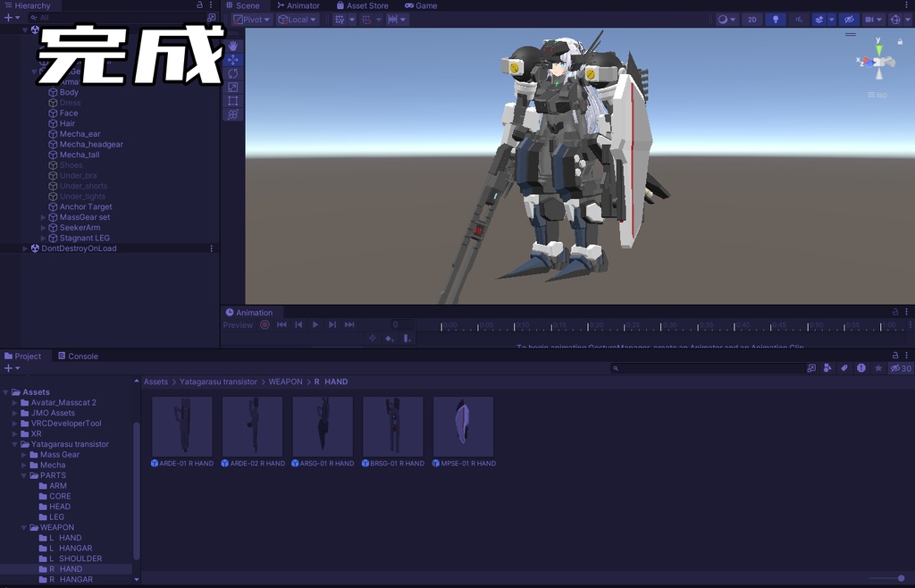The height and width of the screenshot is (588, 915).
Task: Click the Project search input field
Action: [x=708, y=368]
